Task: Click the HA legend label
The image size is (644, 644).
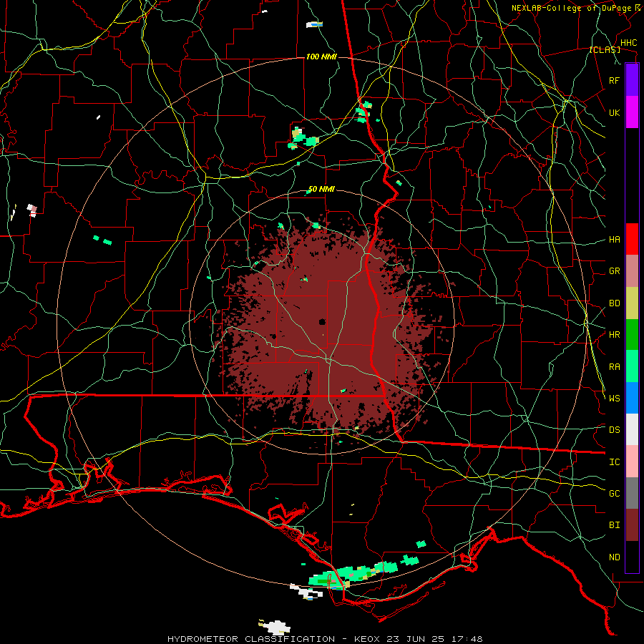Action: coord(614,240)
